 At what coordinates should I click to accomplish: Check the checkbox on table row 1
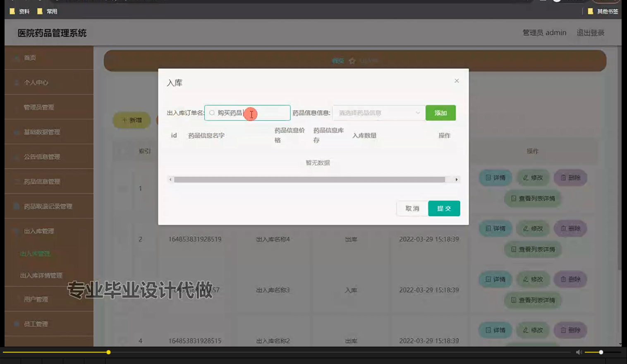click(122, 188)
